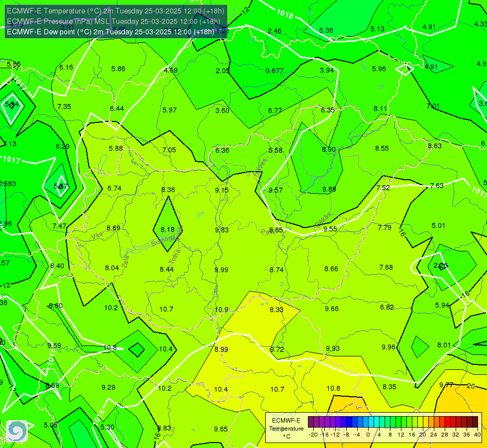Click the 7.68 dew point value
Screen dimensions: 487x448
(386, 267)
